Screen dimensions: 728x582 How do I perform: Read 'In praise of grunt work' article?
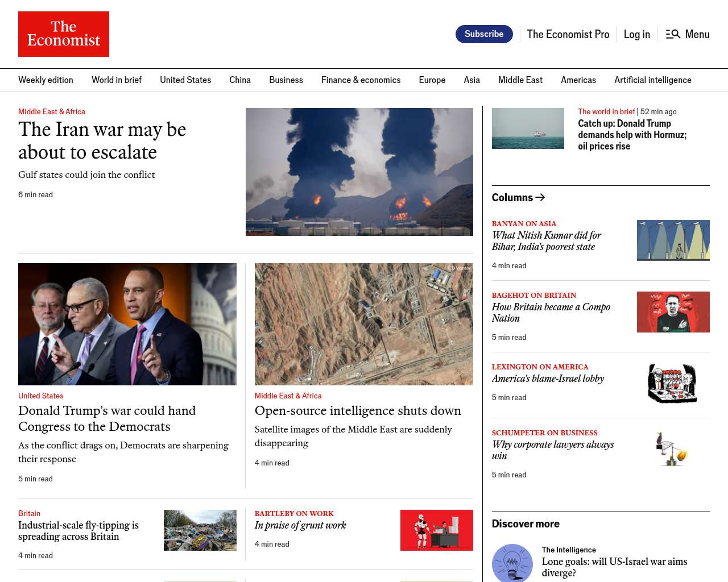point(300,525)
